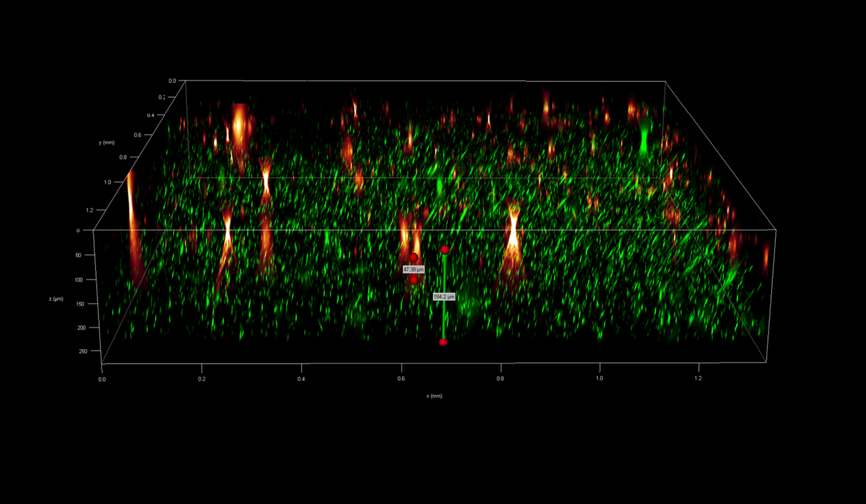Select top endpoint of 47.38 µm measurement
The image size is (866, 504).
pos(414,257)
